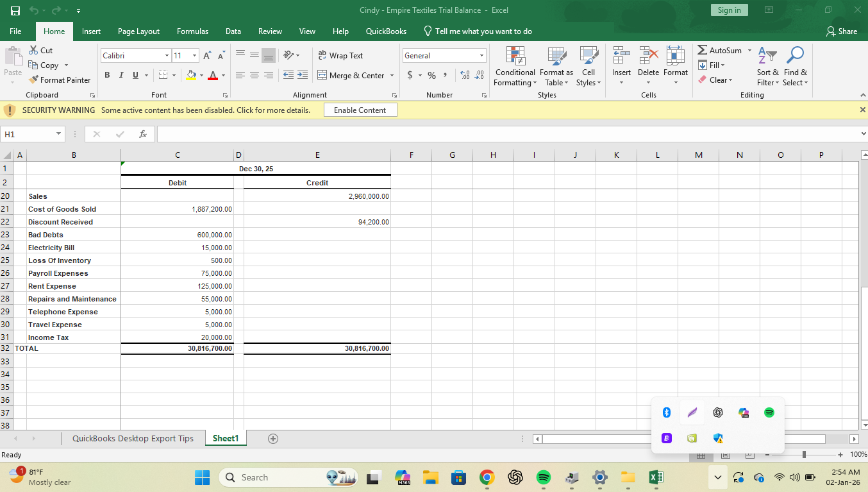Toggle Bold formatting
The width and height of the screenshot is (868, 492).
point(108,75)
